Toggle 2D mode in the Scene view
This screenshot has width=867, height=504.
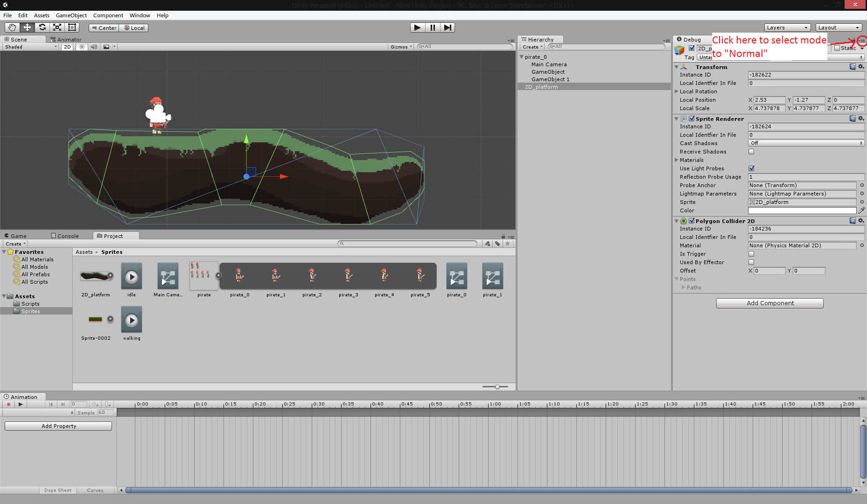coord(67,47)
